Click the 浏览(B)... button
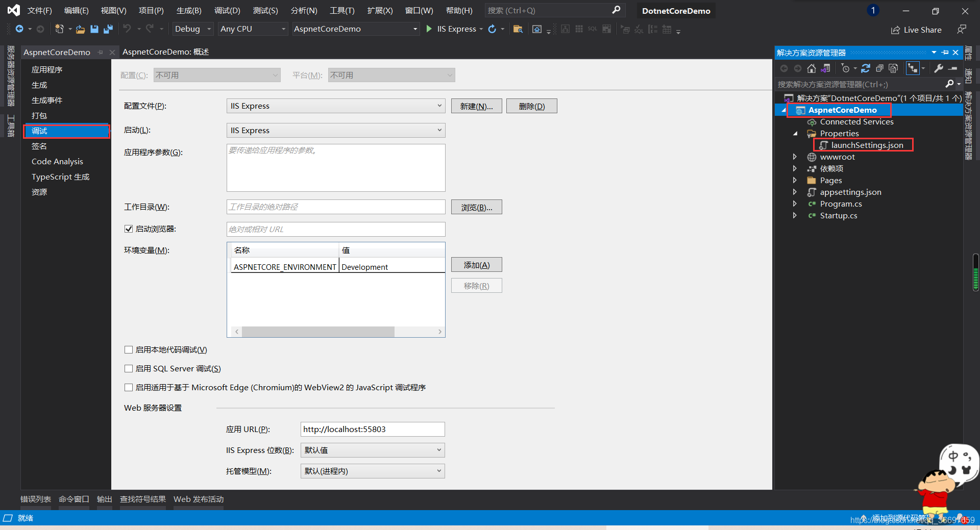Screen dimensions: 980x530 click(477, 207)
